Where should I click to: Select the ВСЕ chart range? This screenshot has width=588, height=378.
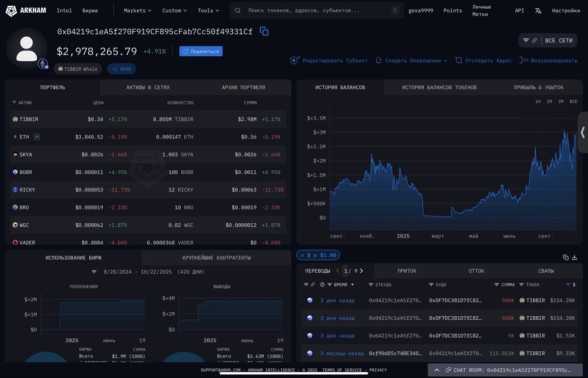click(573, 101)
